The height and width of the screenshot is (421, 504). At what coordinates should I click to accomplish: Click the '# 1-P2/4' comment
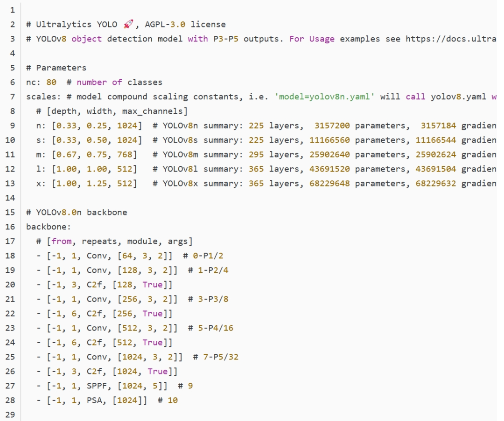[x=208, y=270]
